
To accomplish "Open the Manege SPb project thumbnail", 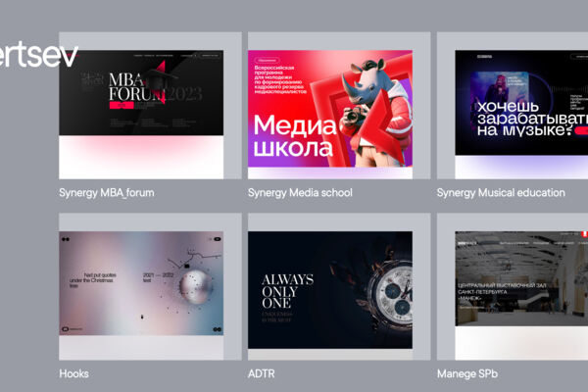I will [x=513, y=286].
